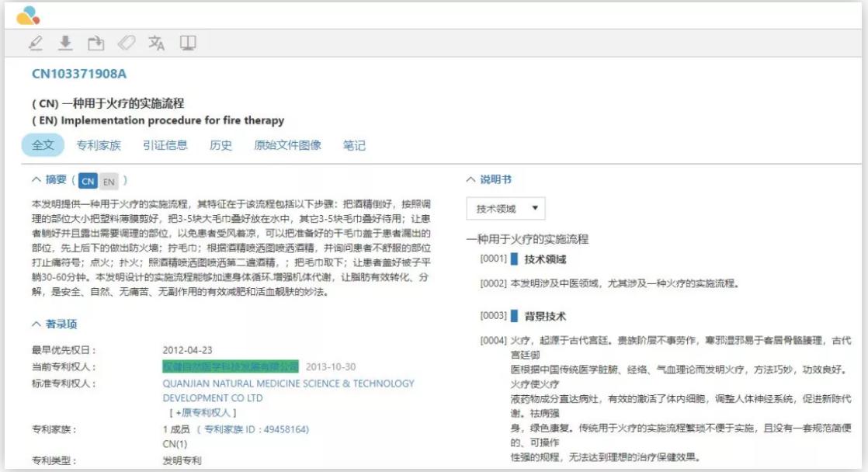This screenshot has width=868, height=472.
Task: Click the export-to-folder icon
Action: (95, 43)
